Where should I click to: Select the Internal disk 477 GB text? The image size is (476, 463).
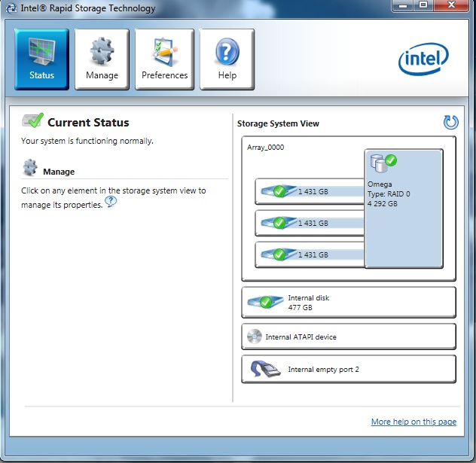pyautogui.click(x=309, y=303)
